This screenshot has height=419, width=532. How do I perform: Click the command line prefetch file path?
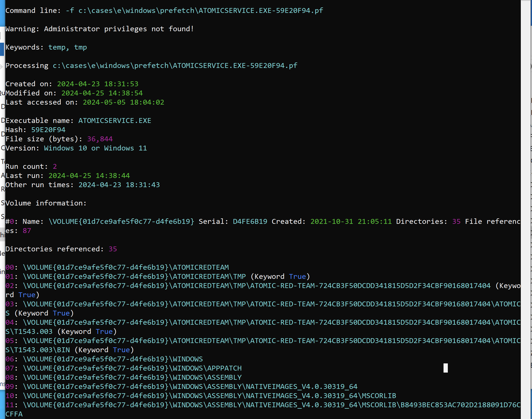coord(201,11)
